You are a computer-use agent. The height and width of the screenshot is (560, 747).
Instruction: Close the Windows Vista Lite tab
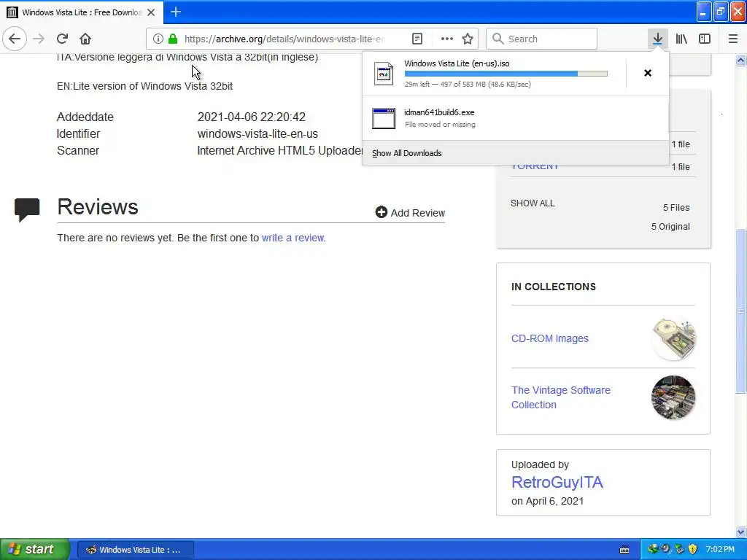(151, 12)
